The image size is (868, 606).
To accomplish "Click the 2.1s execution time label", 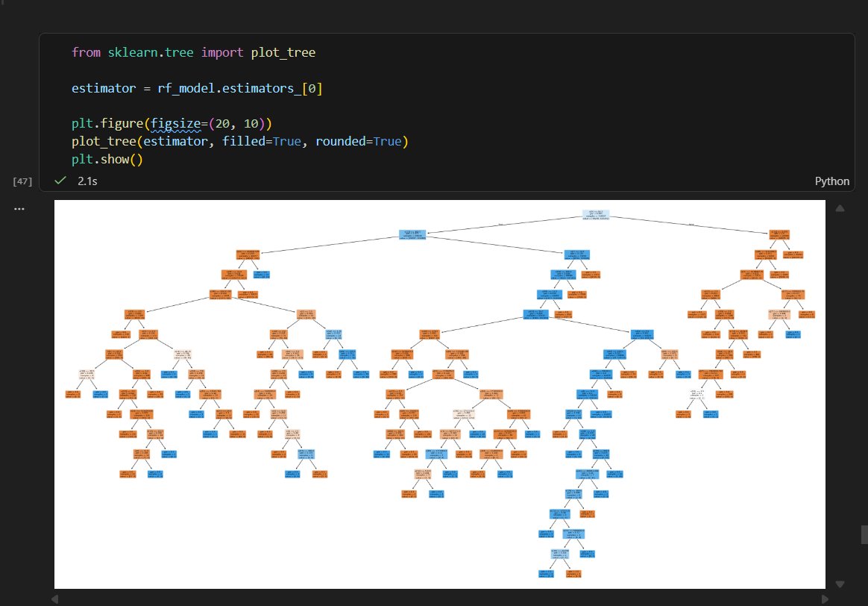I will coord(87,181).
